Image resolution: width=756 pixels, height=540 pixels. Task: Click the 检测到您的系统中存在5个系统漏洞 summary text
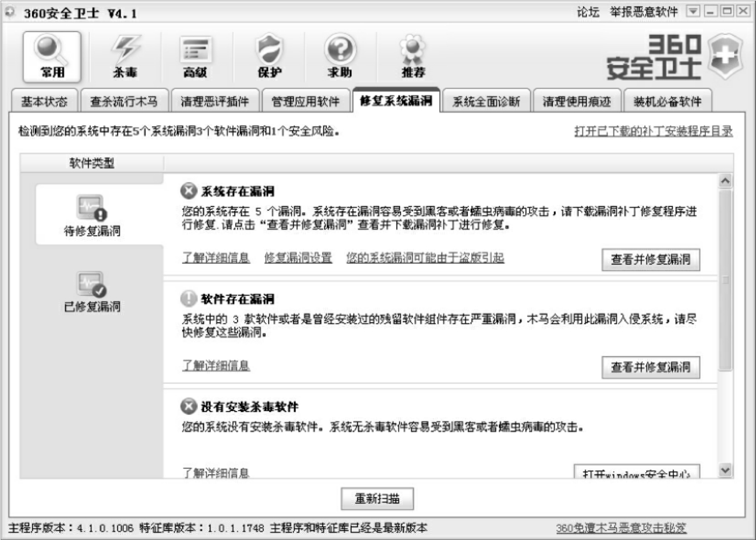tap(179, 131)
